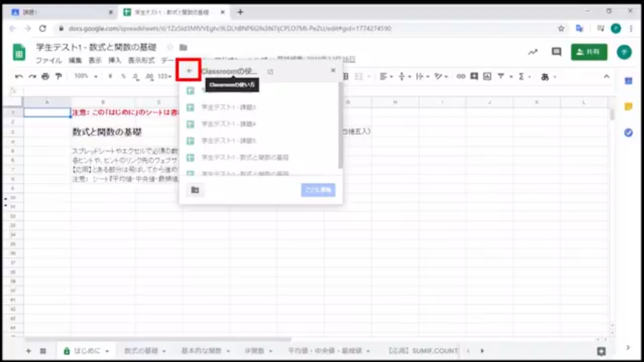The height and width of the screenshot is (362, 644).
Task: Add a new sheet with plus icon
Action: coord(28,351)
